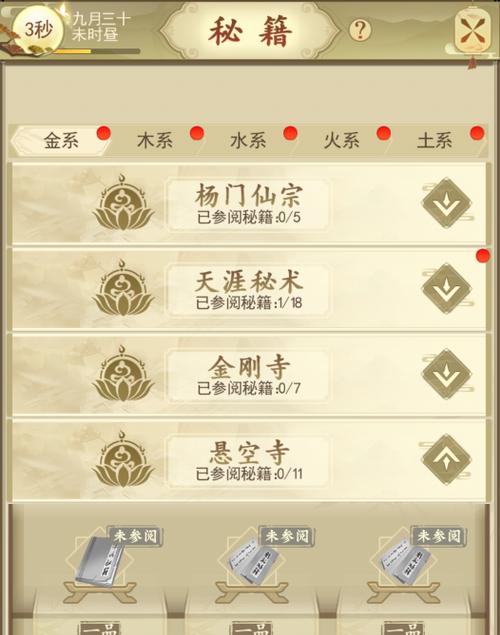
Task: Expand the 天涯秘术 section arrow
Action: [446, 289]
